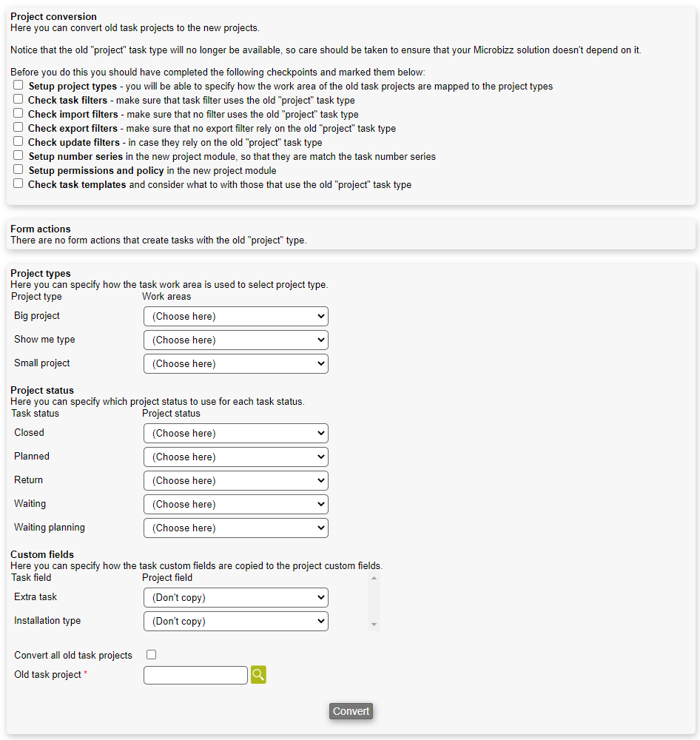Tick the Check update filters checkbox
700x740 pixels.
(18, 141)
